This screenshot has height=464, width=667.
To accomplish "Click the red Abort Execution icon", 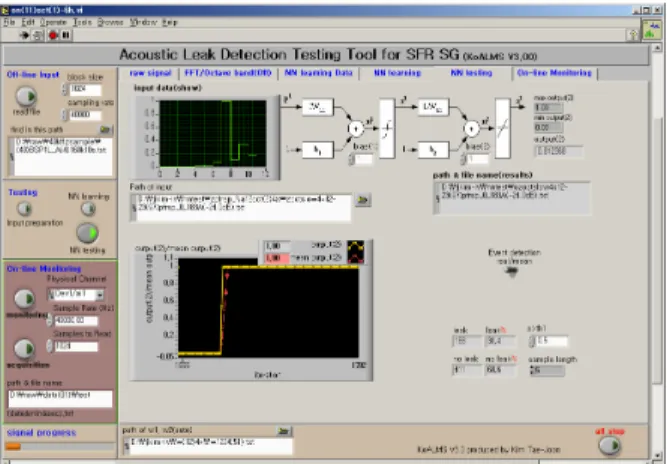I will 53,35.
